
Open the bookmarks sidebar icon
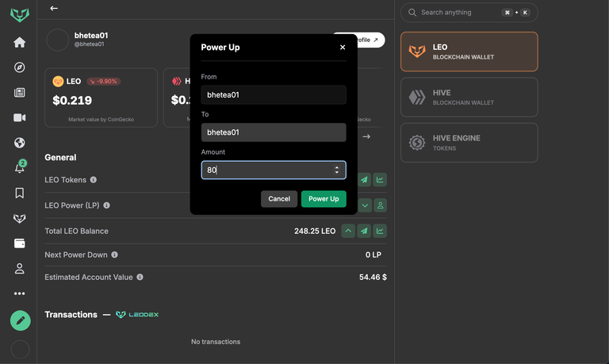(x=19, y=193)
